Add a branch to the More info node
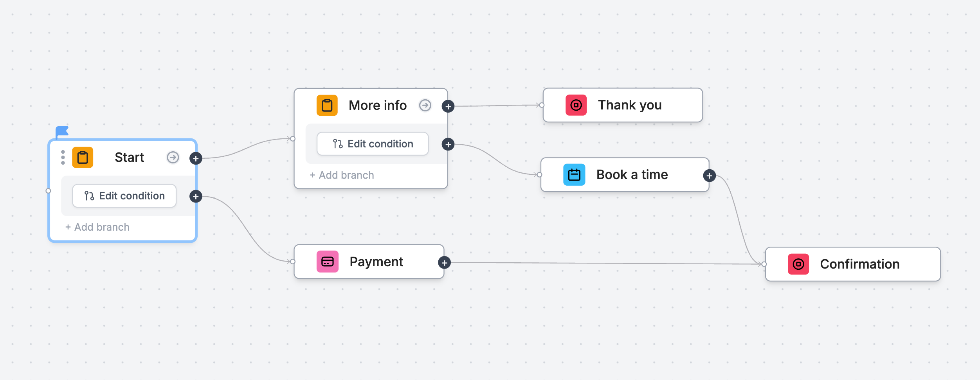Screen dimensions: 980x380 point(342,175)
